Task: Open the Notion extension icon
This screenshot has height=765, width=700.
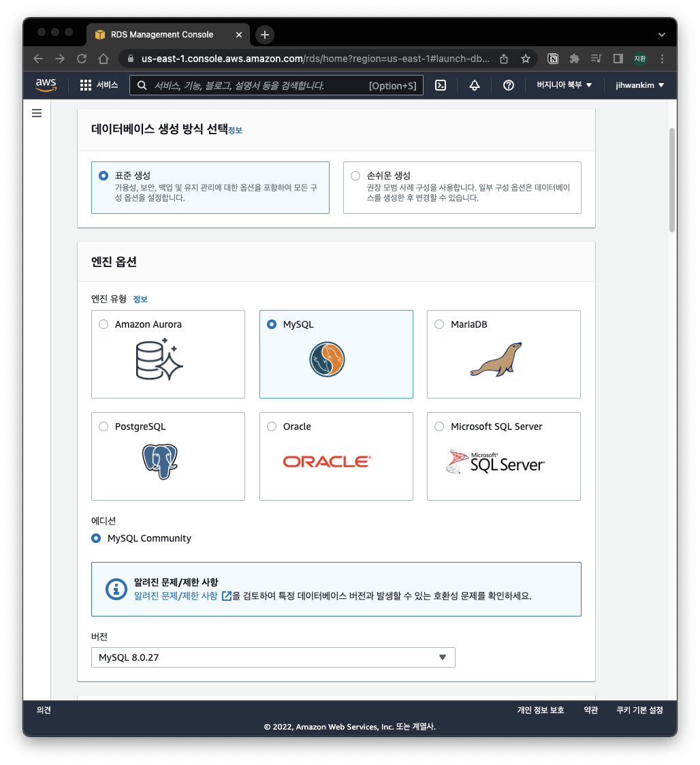Action: pos(553,59)
